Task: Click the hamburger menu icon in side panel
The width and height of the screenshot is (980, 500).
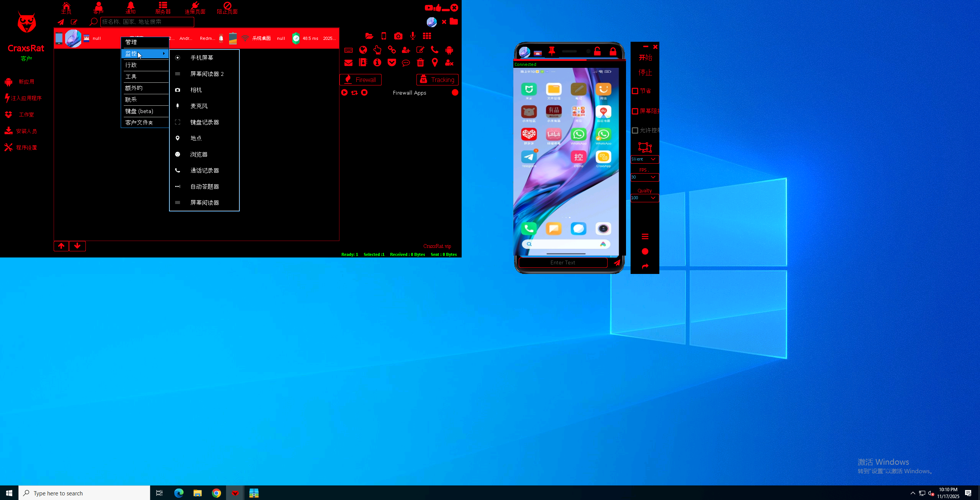Action: click(645, 237)
